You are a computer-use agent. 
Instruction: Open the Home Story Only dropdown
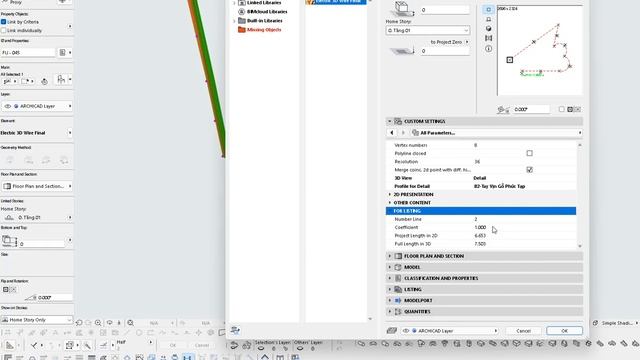[37, 320]
